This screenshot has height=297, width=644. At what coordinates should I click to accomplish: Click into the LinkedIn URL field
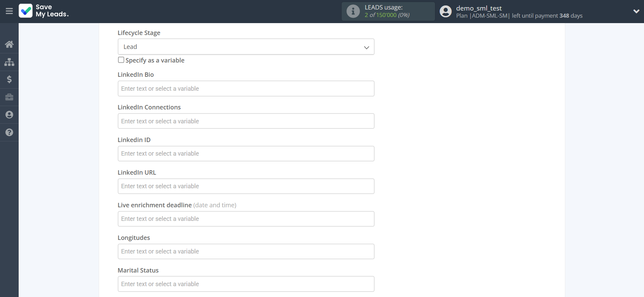246,186
